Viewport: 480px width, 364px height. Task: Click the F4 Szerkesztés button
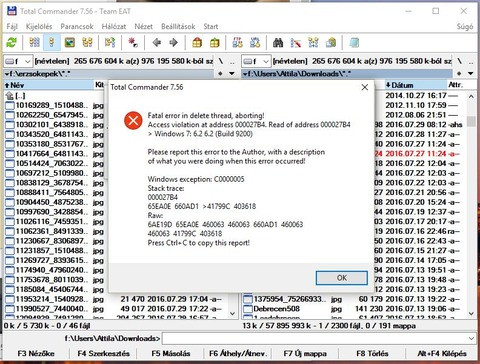click(x=103, y=354)
